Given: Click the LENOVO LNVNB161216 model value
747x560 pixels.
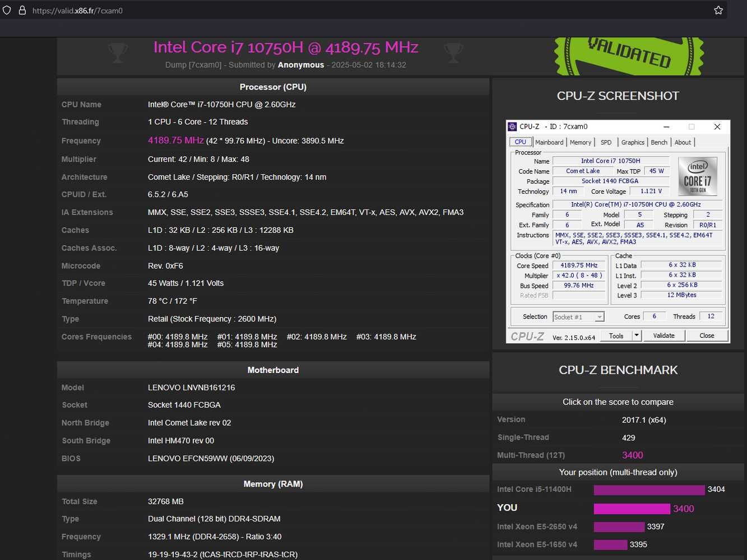Looking at the screenshot, I should (191, 388).
